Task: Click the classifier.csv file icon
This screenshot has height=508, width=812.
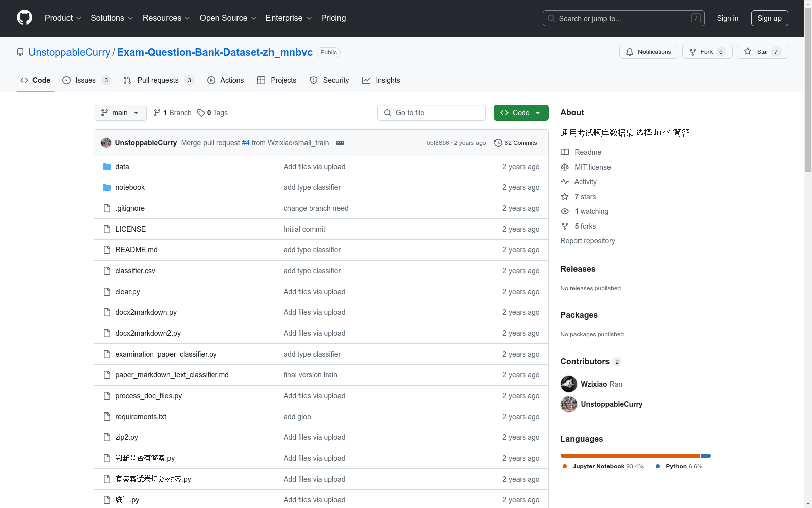Action: tap(107, 271)
